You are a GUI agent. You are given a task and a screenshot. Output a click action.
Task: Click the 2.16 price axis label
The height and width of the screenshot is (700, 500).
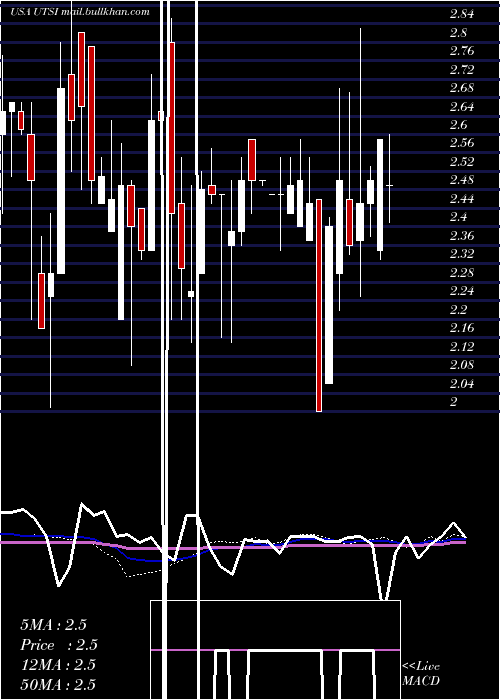pyautogui.click(x=462, y=328)
